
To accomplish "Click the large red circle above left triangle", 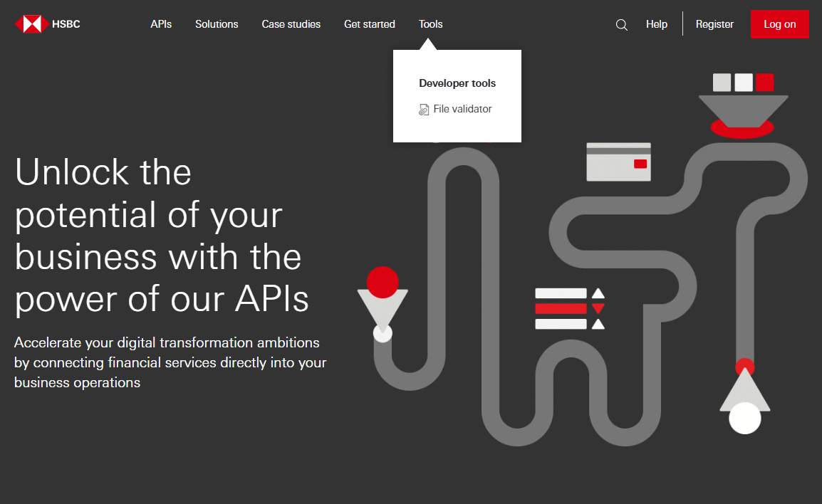I will (383, 282).
